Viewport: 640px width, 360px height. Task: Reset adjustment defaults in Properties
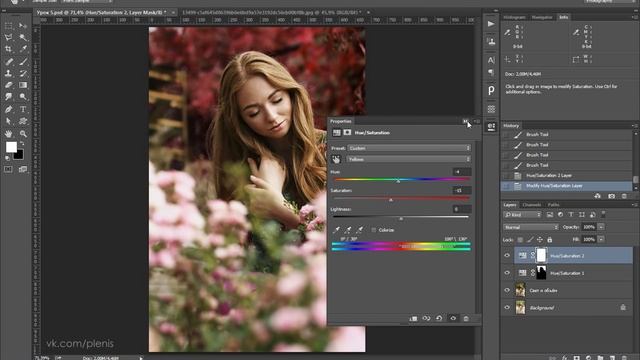[439, 318]
